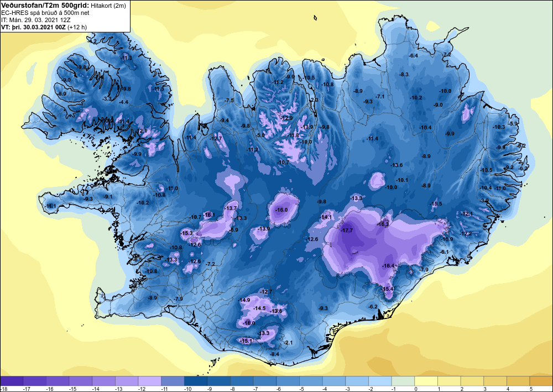Click the -12.9 temperature value
The height and width of the screenshot is (392, 553).
point(286,118)
